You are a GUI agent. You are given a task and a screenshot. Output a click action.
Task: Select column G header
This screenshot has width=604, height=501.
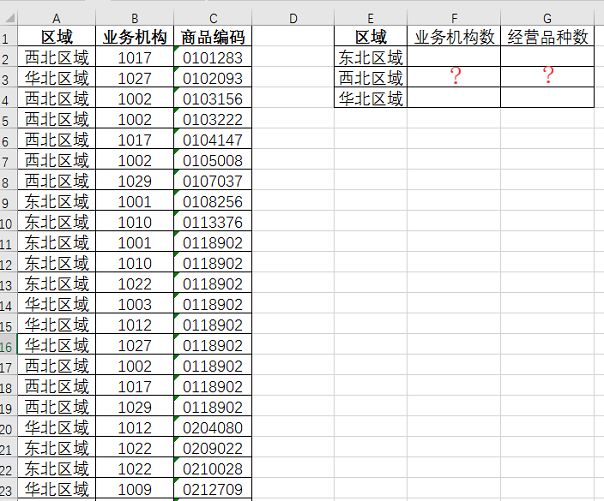pyautogui.click(x=547, y=18)
